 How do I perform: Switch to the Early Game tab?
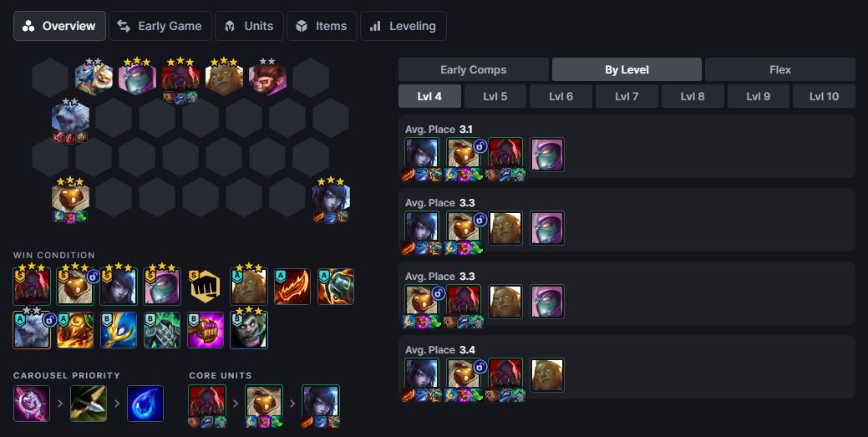point(160,26)
